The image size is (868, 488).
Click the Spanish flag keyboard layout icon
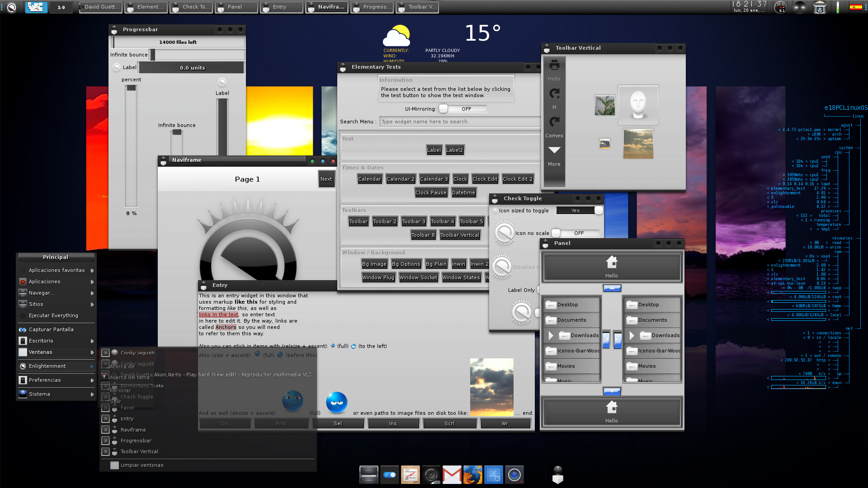(855, 7)
